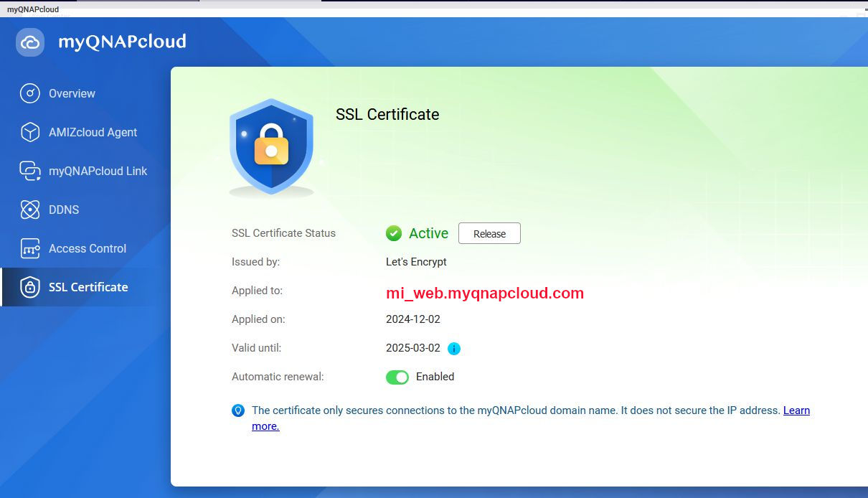Screen dimensions: 868x498
Task: Click the myQNAPcloud cloud logo
Action: point(30,42)
